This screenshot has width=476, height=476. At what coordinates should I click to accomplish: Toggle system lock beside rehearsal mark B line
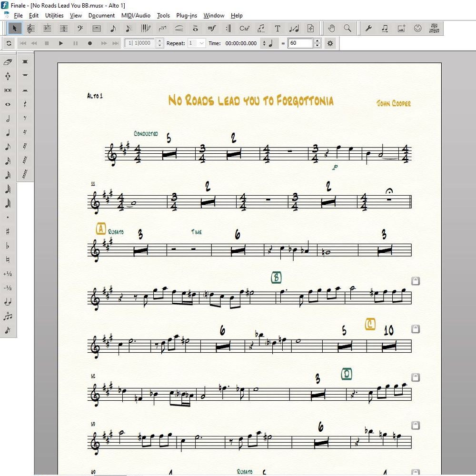coord(415,281)
